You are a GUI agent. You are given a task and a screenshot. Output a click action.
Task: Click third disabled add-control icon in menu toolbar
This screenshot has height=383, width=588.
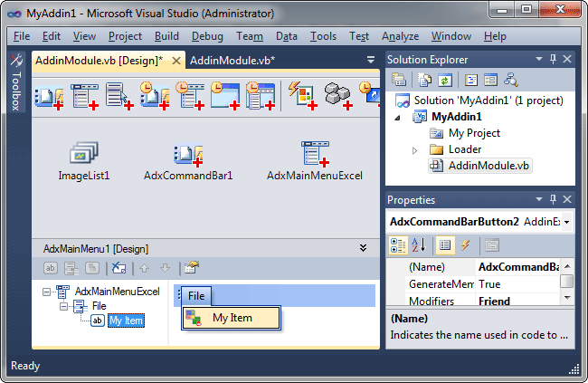(92, 268)
